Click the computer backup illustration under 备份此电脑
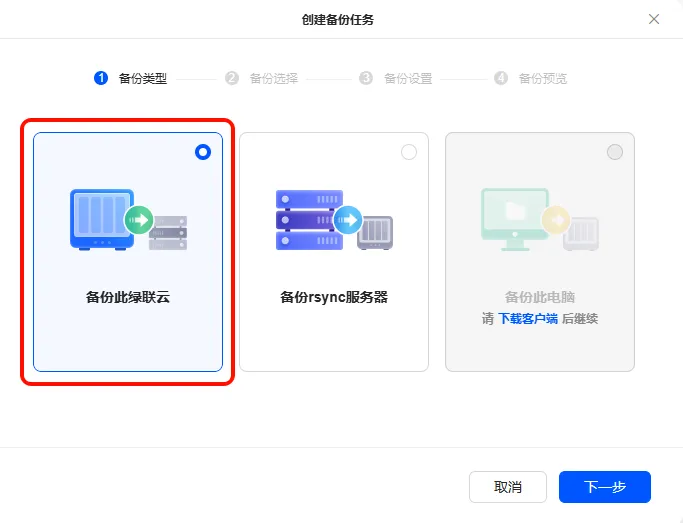Viewport: 683px width, 523px height. pyautogui.click(x=540, y=220)
